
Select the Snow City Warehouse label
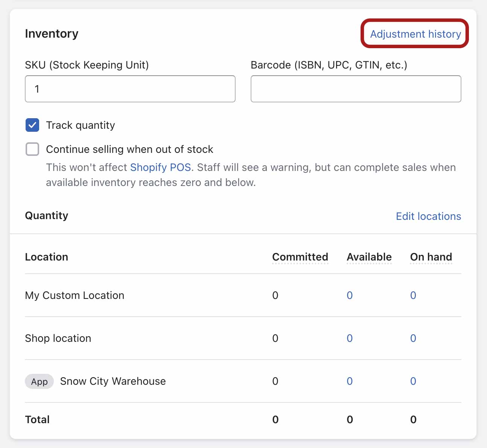(x=113, y=381)
